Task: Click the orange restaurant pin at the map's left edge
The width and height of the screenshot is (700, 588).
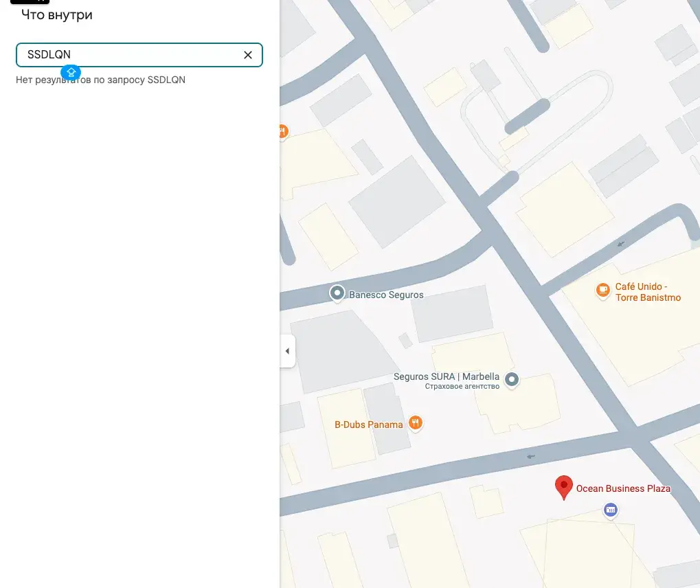Action: pos(284,132)
